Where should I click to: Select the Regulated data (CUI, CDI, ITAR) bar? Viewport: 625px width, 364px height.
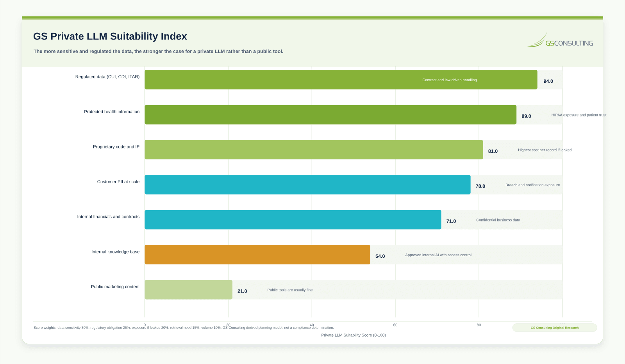[341, 80]
